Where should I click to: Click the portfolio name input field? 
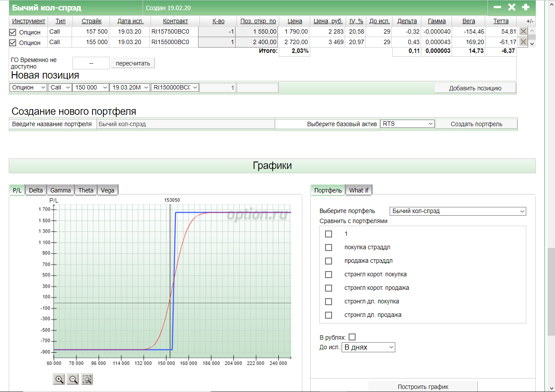(x=185, y=124)
